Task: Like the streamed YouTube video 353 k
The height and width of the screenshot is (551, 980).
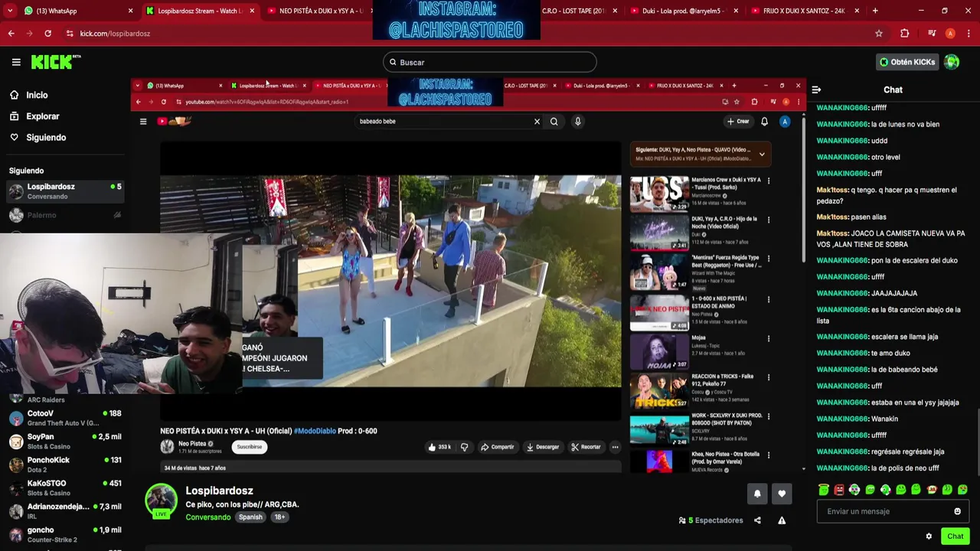Action: pyautogui.click(x=439, y=447)
